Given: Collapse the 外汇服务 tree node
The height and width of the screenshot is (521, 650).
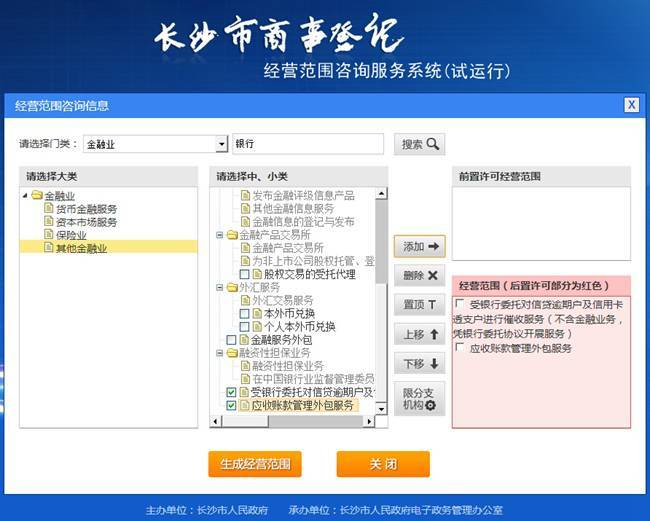Looking at the screenshot, I should (x=220, y=287).
